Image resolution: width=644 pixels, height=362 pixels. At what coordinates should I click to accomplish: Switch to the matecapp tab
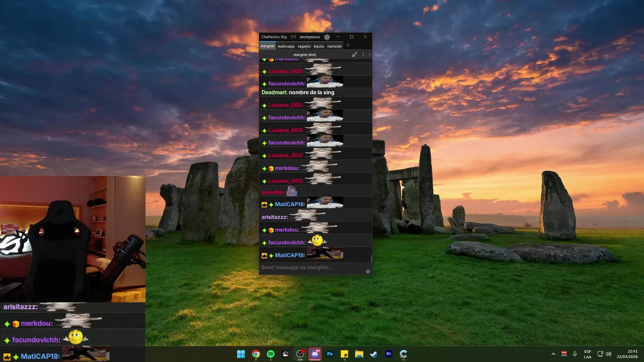click(286, 46)
